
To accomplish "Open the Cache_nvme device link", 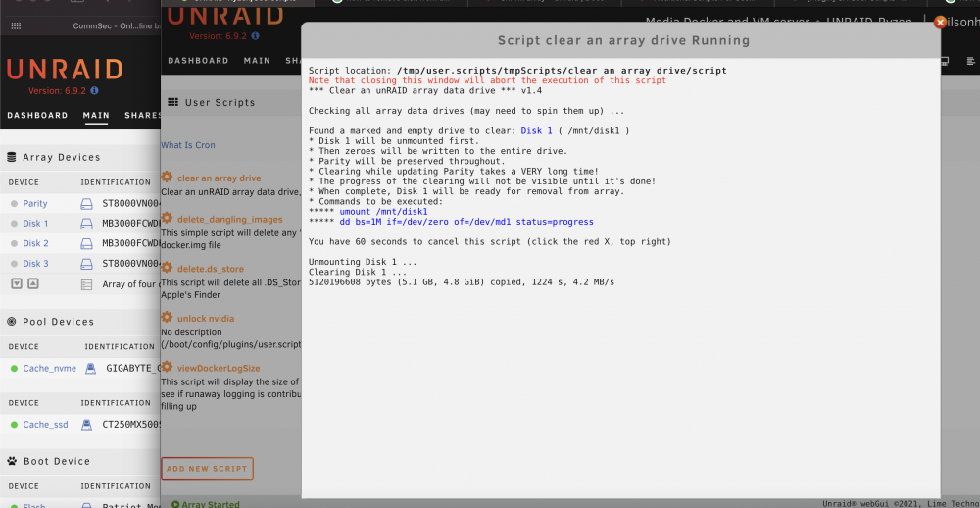I will 49,369.
